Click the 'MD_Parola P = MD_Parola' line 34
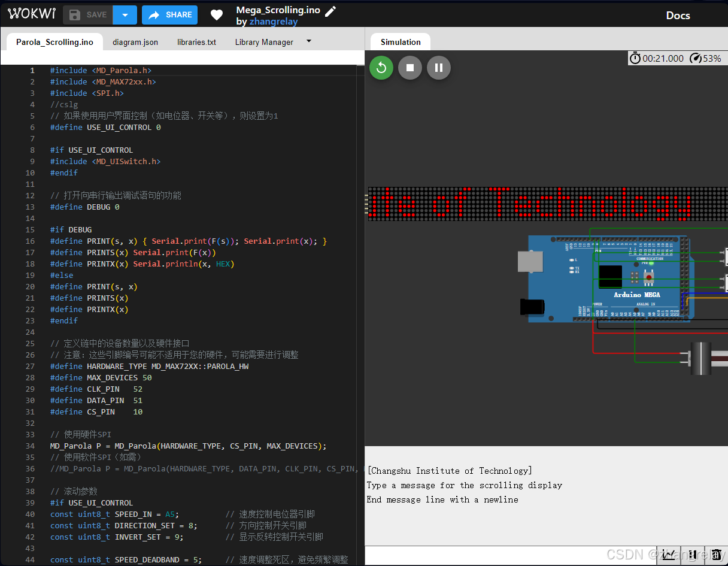 pos(189,446)
